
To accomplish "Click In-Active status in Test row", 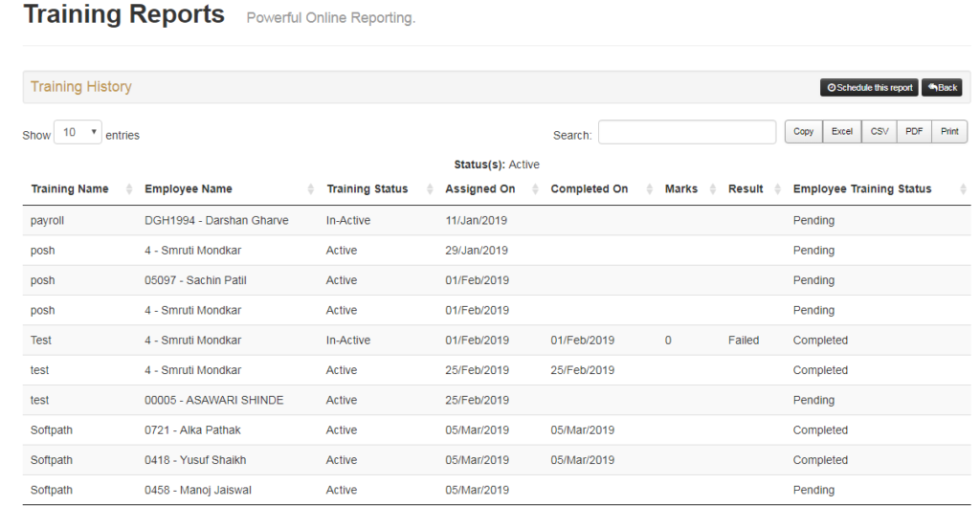I will point(348,341).
